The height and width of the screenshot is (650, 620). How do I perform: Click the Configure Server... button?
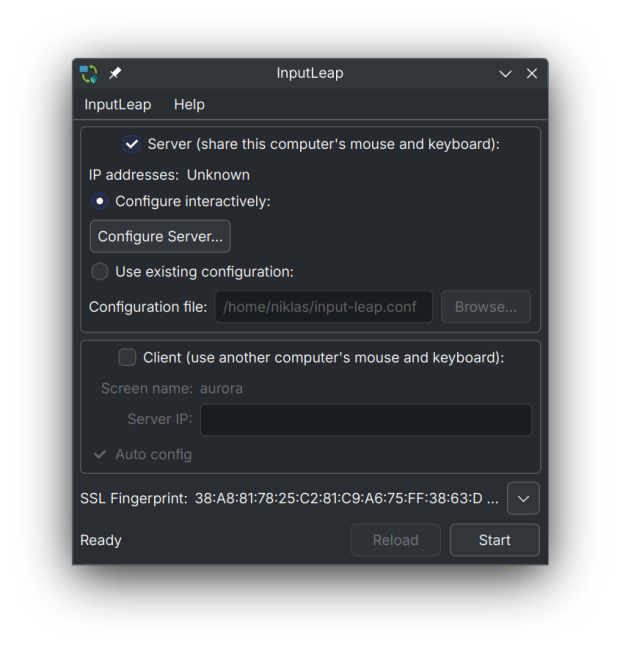click(160, 237)
